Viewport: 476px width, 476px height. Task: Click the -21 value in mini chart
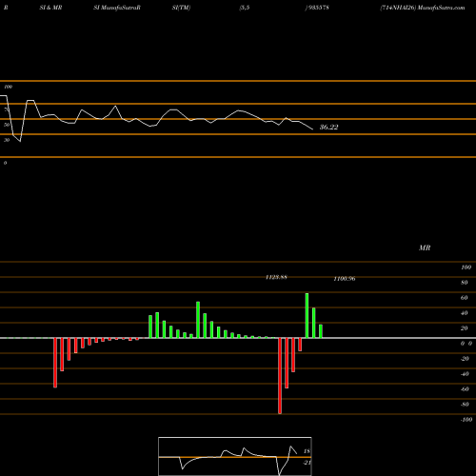point(307,463)
